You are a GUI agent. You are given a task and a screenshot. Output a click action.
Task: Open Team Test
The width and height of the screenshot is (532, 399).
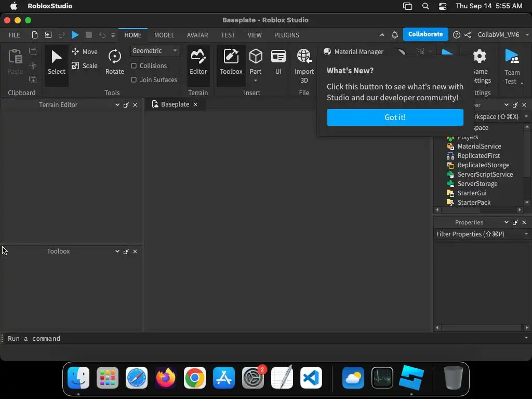pos(512,66)
